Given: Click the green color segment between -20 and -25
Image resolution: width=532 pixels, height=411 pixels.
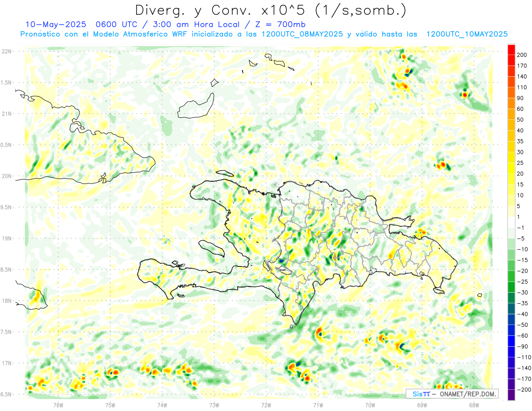Looking at the screenshot, I should pyautogui.click(x=511, y=277).
